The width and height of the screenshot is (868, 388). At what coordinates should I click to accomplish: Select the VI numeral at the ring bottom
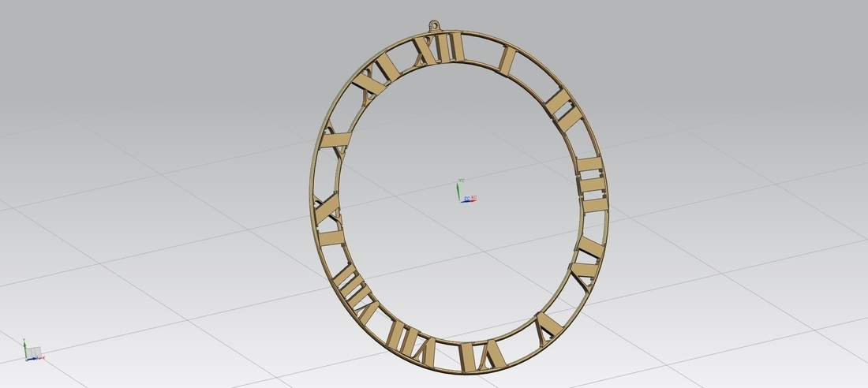point(481,356)
